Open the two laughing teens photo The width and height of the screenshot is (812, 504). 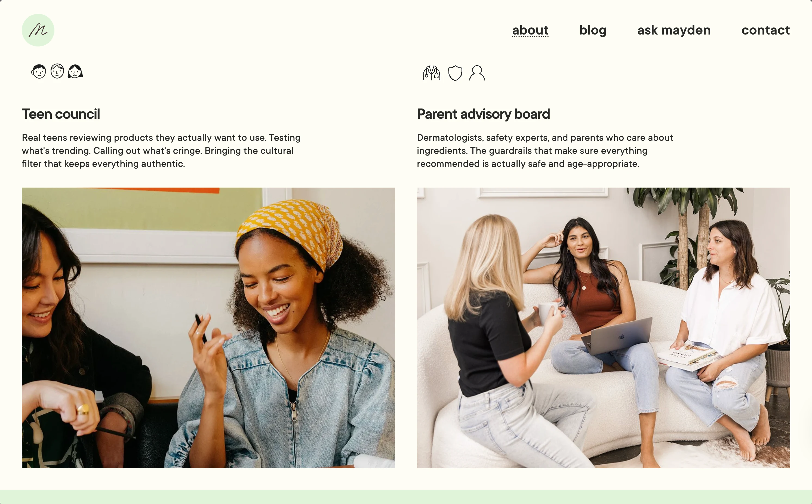[208, 328]
